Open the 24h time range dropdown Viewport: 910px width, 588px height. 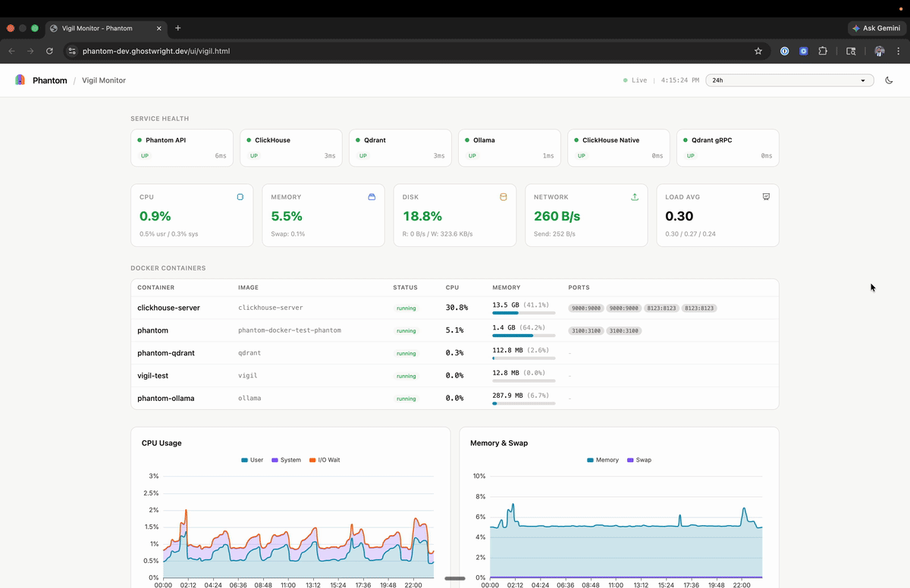click(789, 80)
